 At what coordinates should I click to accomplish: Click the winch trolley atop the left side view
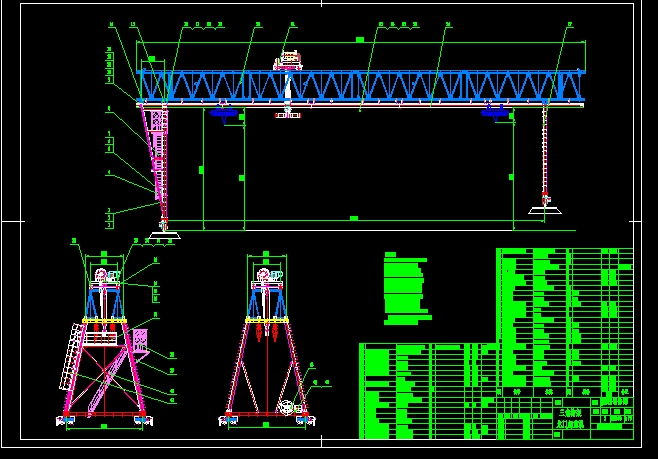(x=105, y=279)
